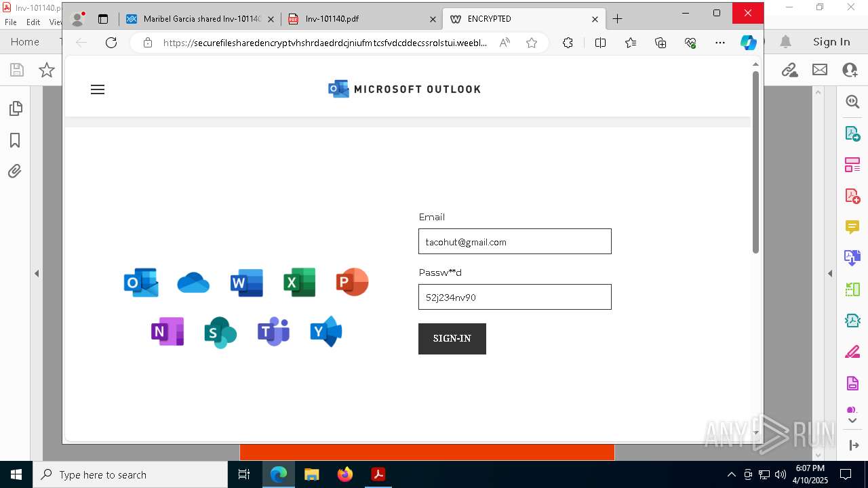Open attachments panel in Acrobat
This screenshot has height=488, width=868.
(15, 171)
